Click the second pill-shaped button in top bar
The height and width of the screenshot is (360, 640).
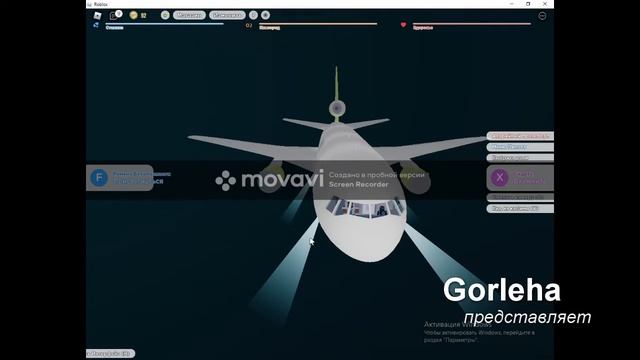[227, 15]
